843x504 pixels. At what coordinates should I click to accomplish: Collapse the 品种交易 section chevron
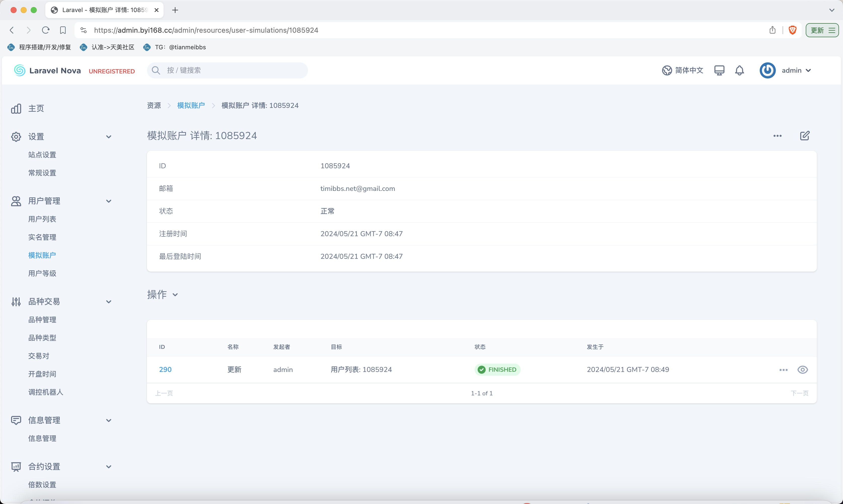pos(109,302)
